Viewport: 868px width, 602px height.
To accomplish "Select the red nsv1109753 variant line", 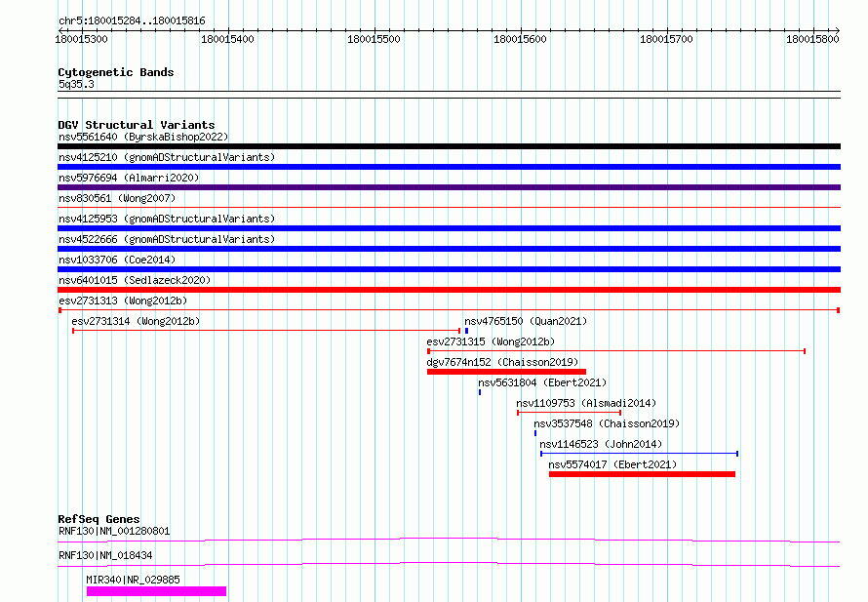I will tap(569, 413).
